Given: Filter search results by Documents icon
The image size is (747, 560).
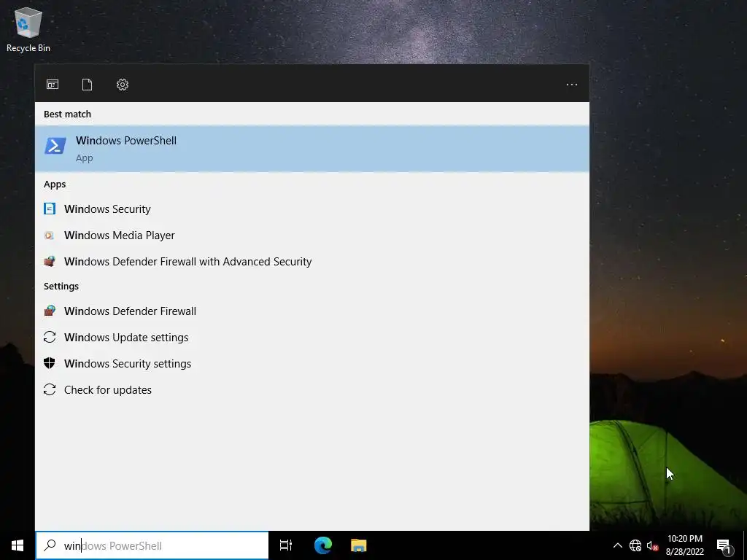Looking at the screenshot, I should point(88,85).
